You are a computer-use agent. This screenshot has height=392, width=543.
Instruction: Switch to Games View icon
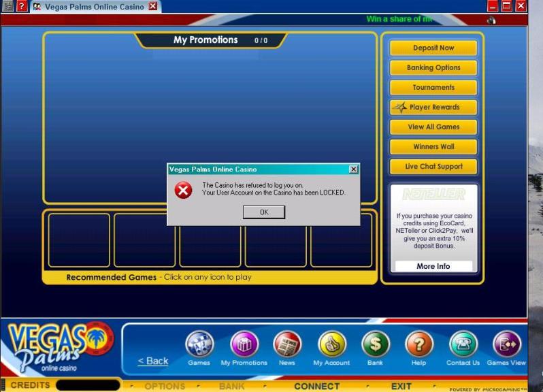pos(507,344)
